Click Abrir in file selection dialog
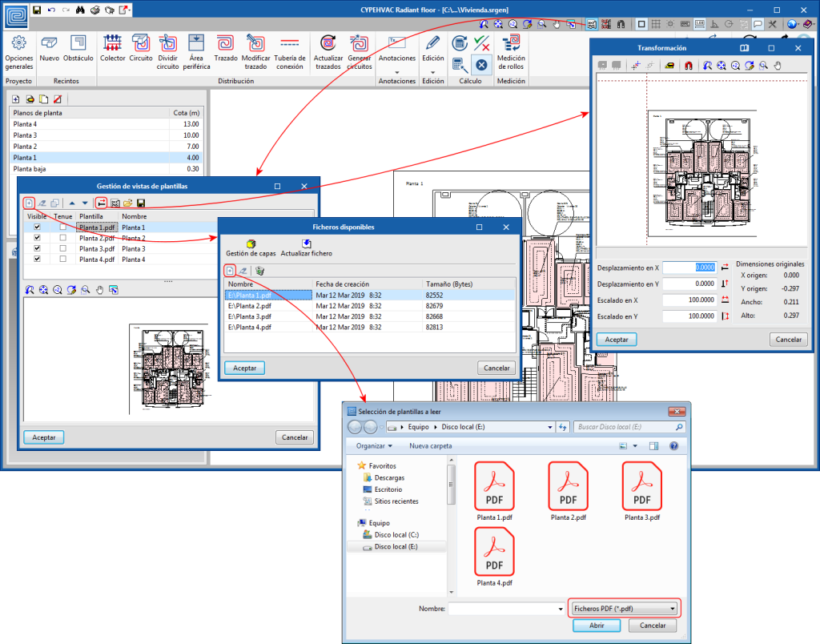The image size is (820, 644). pos(597,625)
